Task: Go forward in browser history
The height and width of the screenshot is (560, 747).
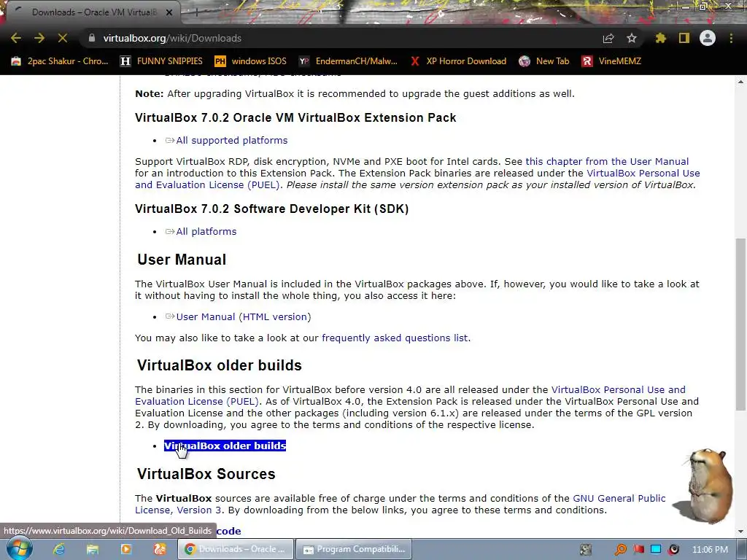Action: (39, 38)
